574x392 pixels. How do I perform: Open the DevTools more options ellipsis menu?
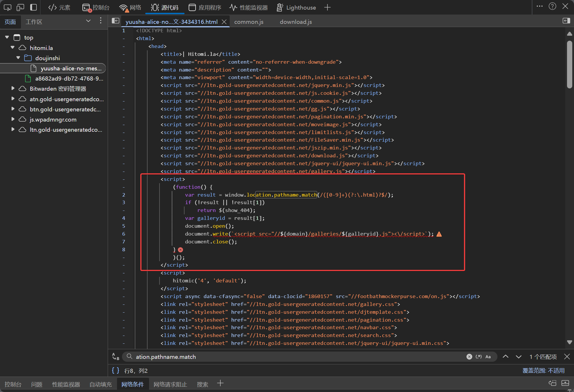click(x=540, y=6)
